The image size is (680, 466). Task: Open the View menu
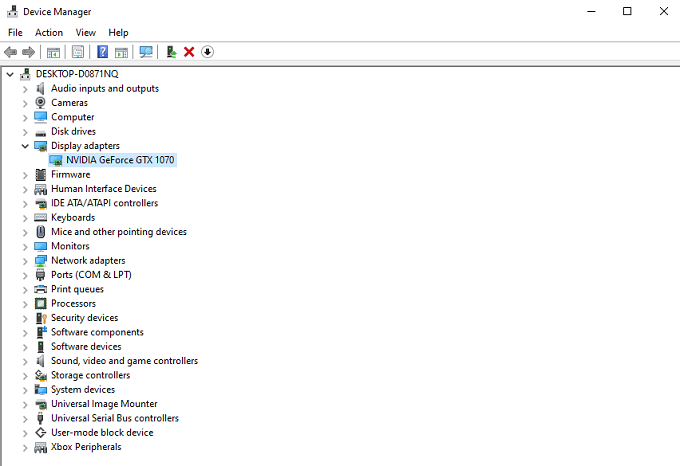pyautogui.click(x=85, y=33)
